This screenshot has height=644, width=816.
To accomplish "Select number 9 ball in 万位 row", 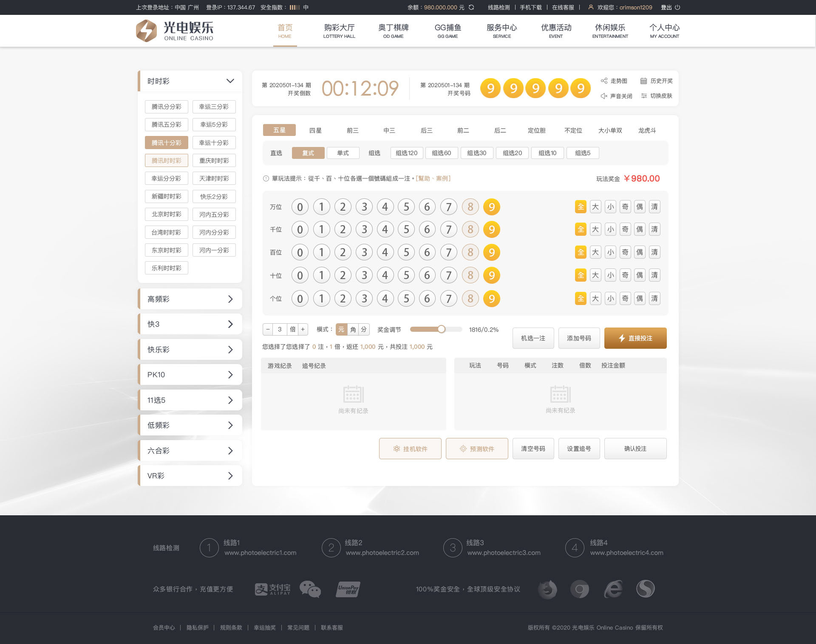I will 492,207.
